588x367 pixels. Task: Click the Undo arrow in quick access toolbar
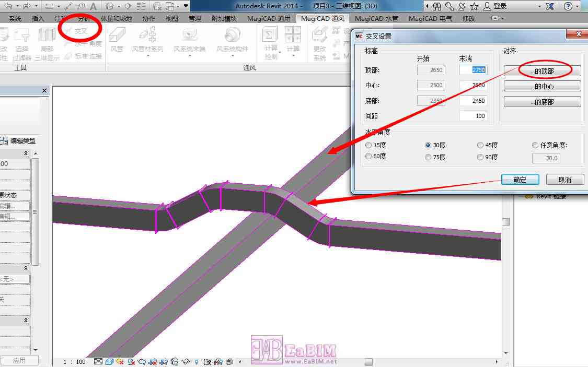pyautogui.click(x=8, y=6)
